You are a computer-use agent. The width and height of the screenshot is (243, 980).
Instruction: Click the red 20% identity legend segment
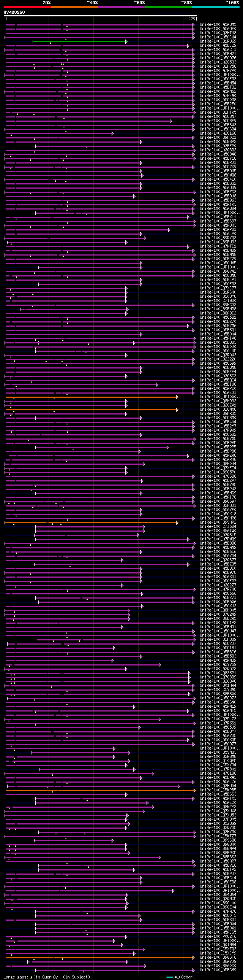click(x=27, y=7)
